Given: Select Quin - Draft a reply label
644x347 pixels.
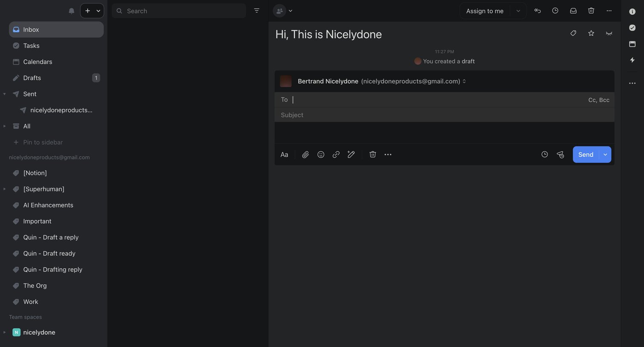Looking at the screenshot, I should (56, 237).
